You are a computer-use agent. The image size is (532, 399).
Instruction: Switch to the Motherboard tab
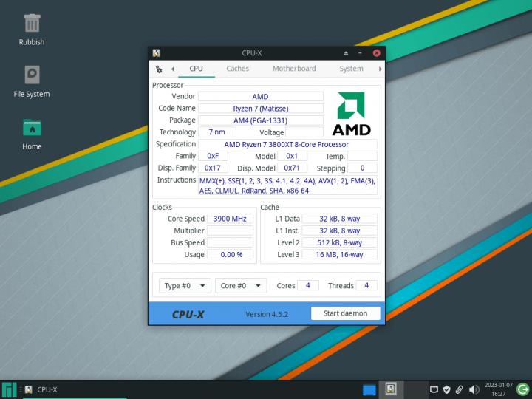click(x=293, y=69)
